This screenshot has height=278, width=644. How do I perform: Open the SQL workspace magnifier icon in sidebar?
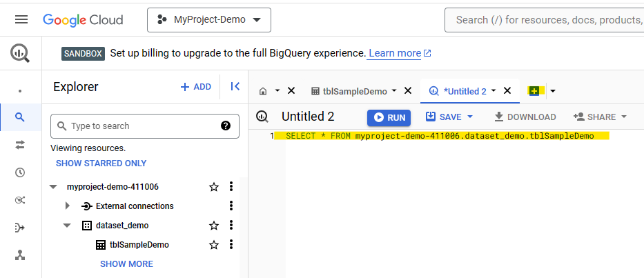click(20, 117)
